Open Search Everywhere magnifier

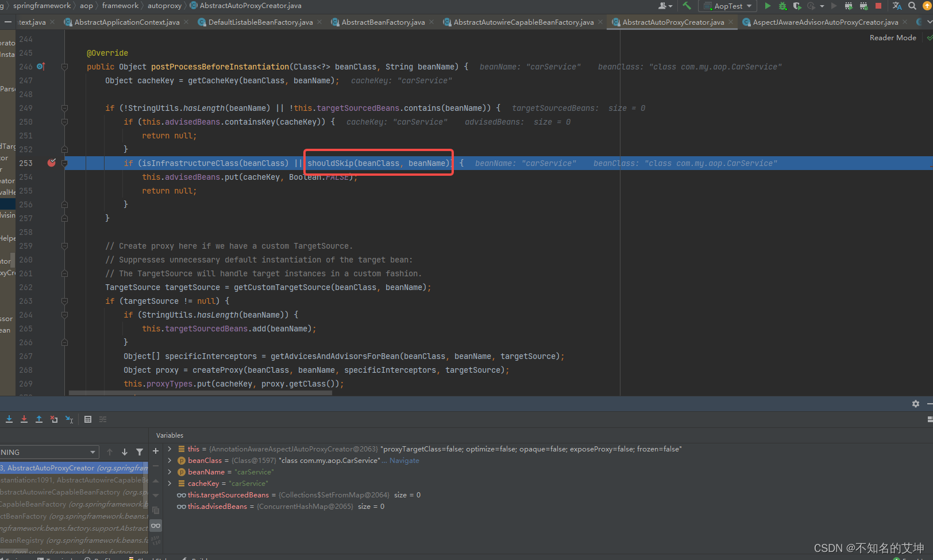[912, 6]
